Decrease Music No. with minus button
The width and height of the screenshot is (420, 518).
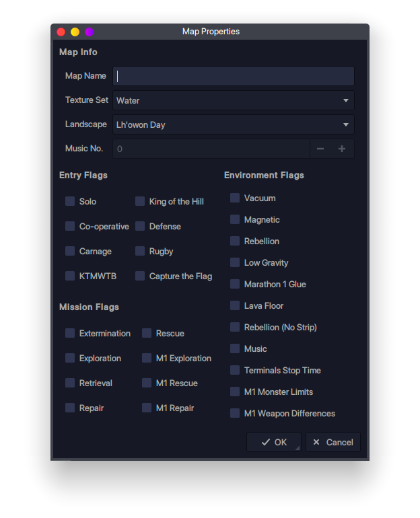point(320,149)
